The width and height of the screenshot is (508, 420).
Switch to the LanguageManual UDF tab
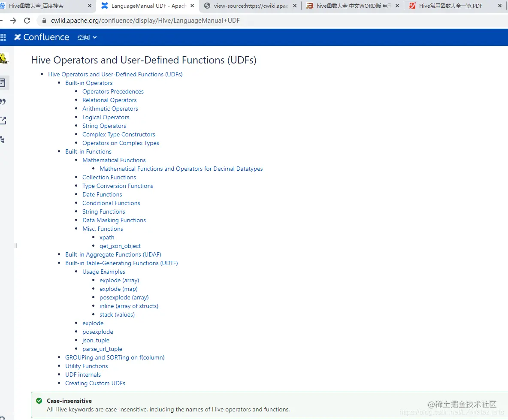pos(148,6)
